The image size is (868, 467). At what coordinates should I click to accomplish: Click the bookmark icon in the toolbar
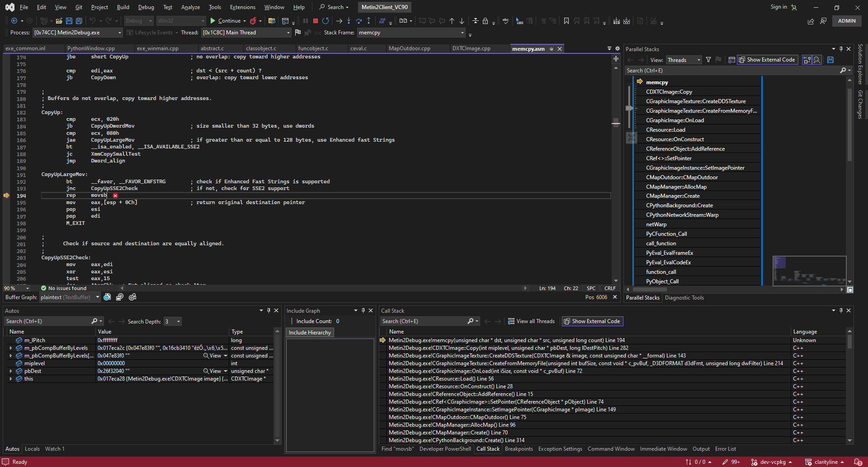pos(566,21)
